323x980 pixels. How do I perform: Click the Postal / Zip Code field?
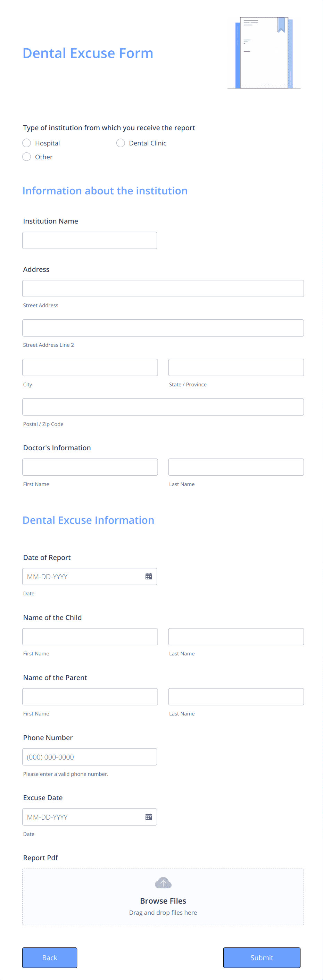tap(163, 407)
